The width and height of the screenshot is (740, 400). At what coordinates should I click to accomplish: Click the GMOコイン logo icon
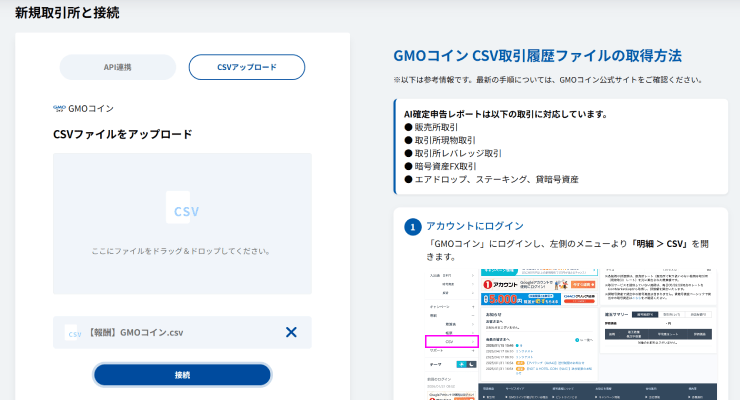point(59,107)
